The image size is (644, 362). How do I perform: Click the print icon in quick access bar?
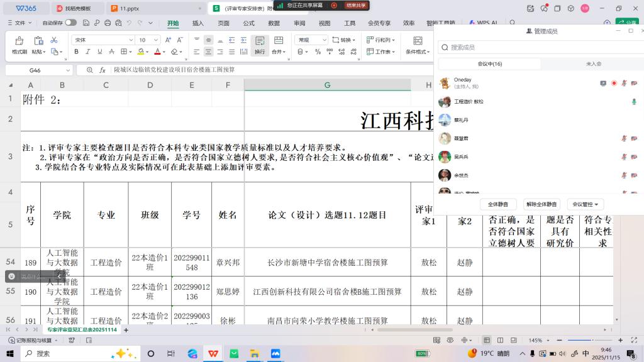(x=107, y=23)
